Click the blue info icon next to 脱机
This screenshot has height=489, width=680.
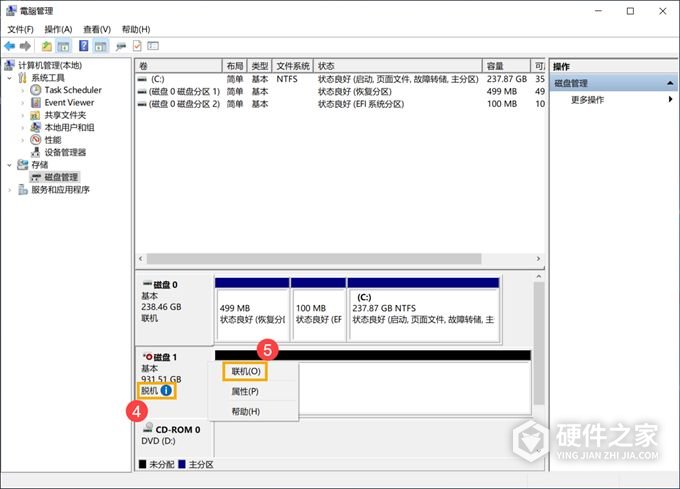[166, 391]
